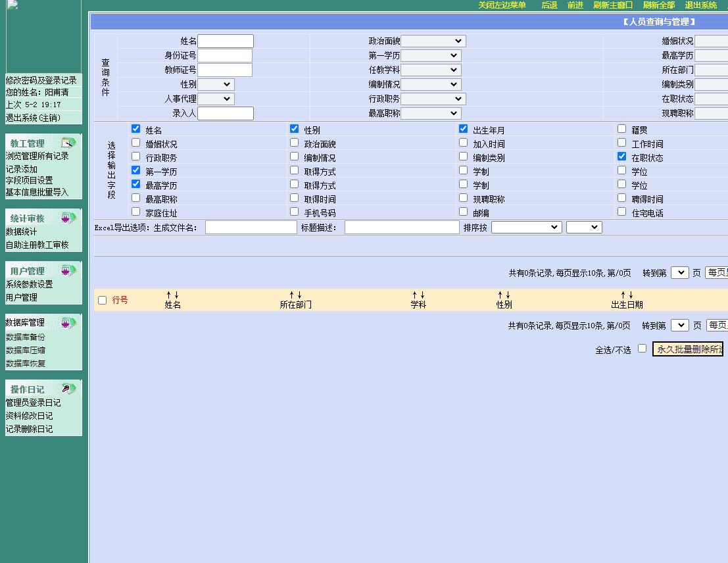This screenshot has height=563, width=728.
Task: Sort 所在部门 column ascending with up arrow
Action: pos(291,295)
